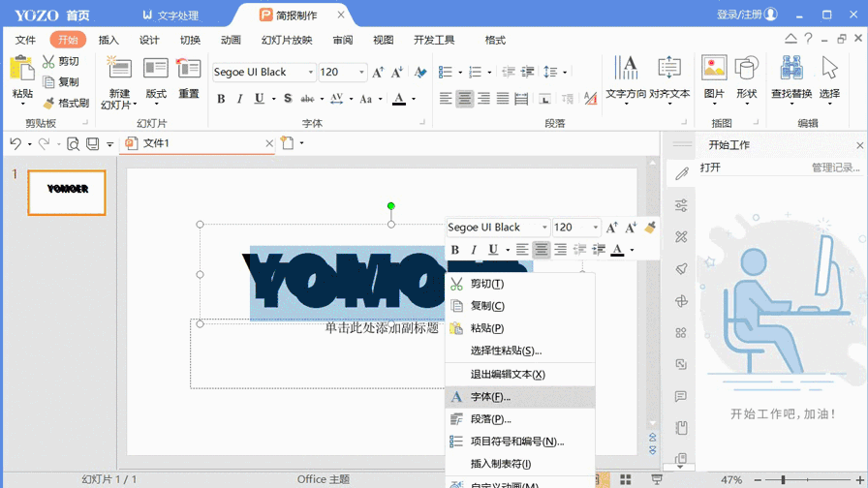The width and height of the screenshot is (868, 488).
Task: Toggle Strikethrough abc in the ribbon
Action: point(307,99)
